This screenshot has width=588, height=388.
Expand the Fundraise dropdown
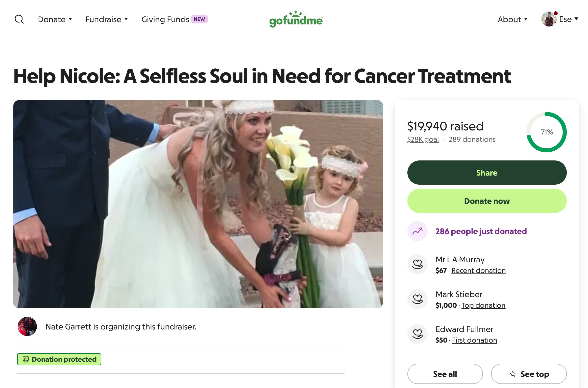pos(106,19)
